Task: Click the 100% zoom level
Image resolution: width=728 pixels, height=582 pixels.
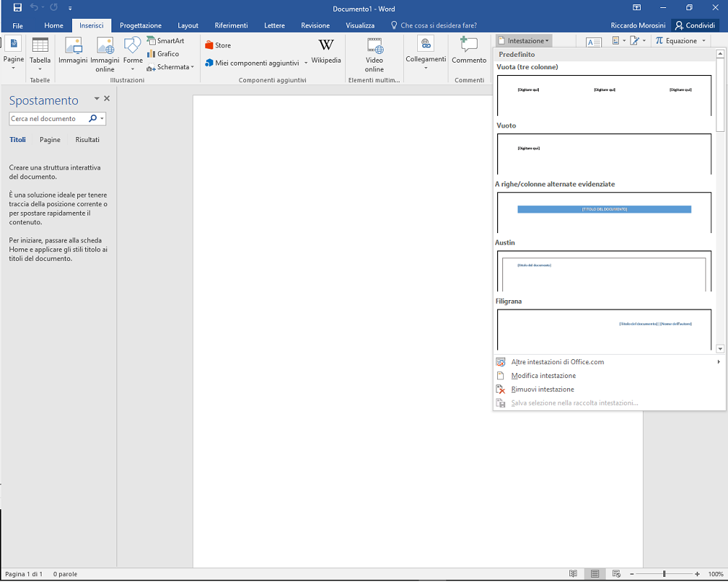Action: tap(716, 574)
